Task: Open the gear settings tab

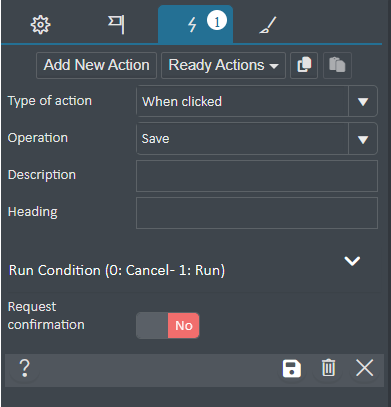Action: pyautogui.click(x=40, y=25)
